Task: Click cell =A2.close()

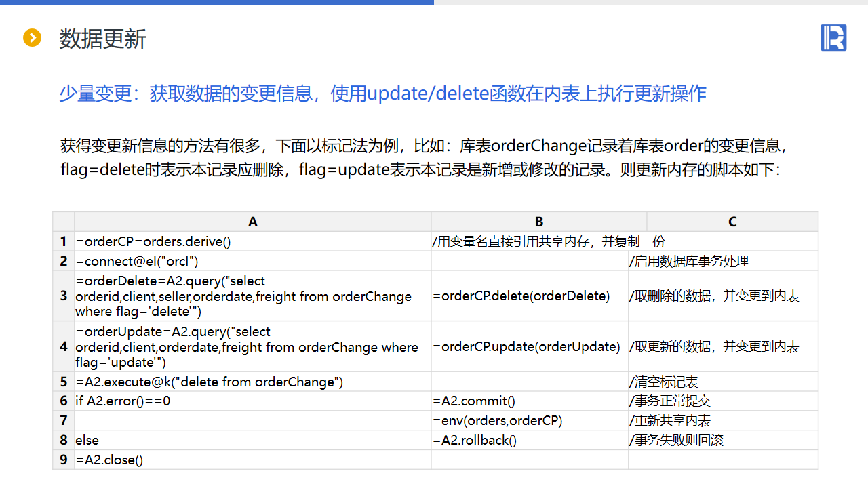Action: click(253, 460)
